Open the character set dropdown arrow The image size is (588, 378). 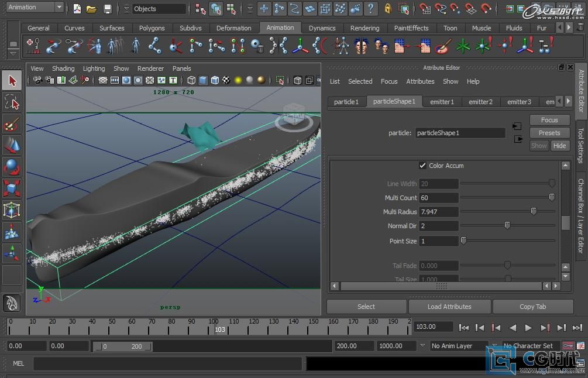pyautogui.click(x=494, y=345)
